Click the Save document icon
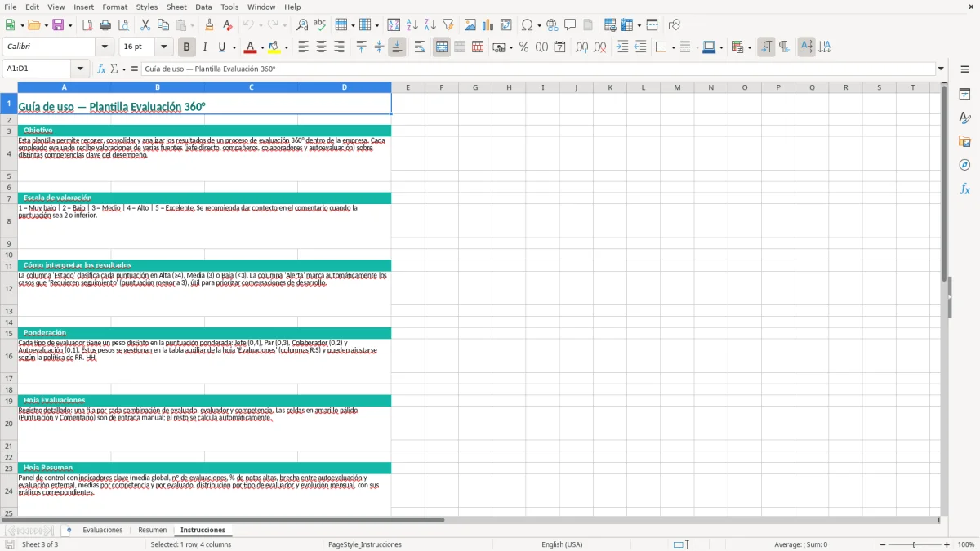Screen dimensions: 980x551 coord(58,25)
